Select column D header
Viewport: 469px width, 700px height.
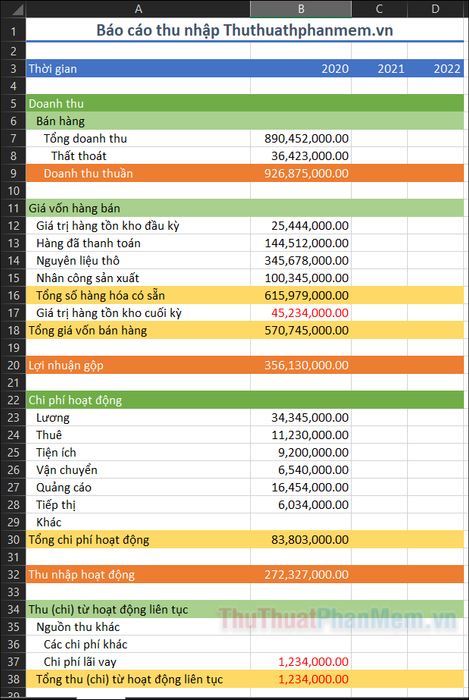pyautogui.click(x=436, y=8)
